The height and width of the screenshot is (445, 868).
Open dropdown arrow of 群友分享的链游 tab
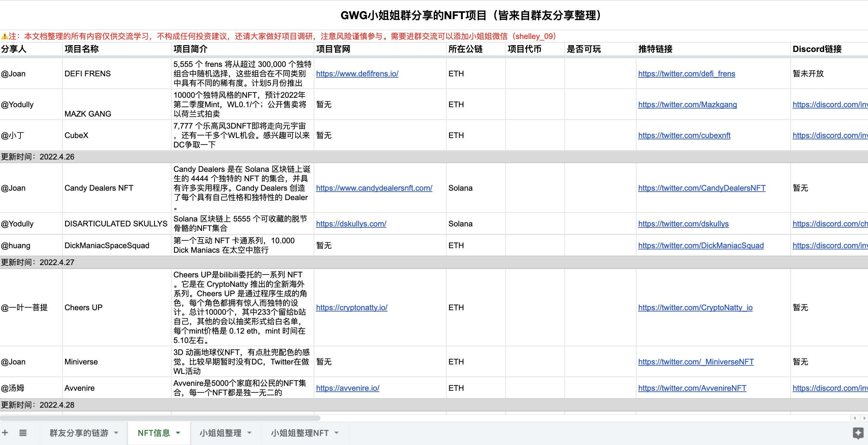(x=116, y=433)
